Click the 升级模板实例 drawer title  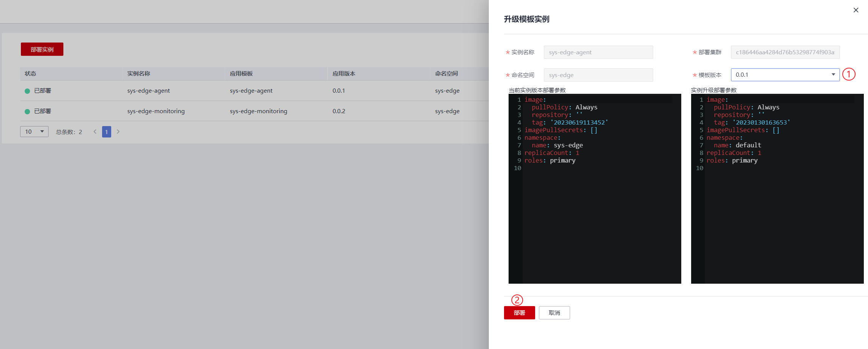(526, 19)
